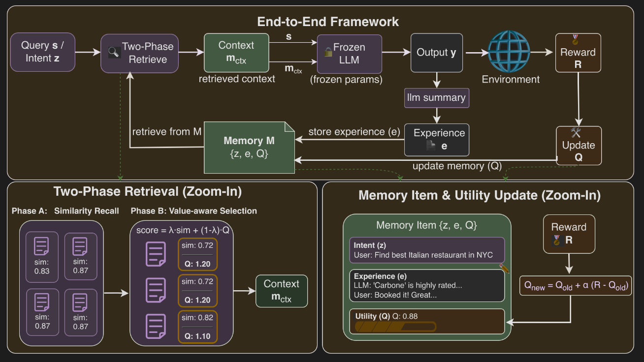The height and width of the screenshot is (362, 644).
Task: Click the padlock icon beside Frozen LLM
Action: [x=327, y=51]
